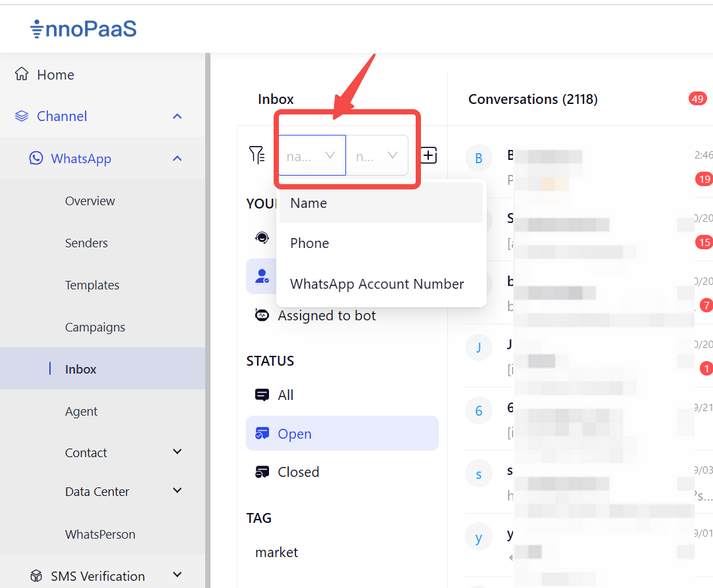Open the second search-type dropdown
This screenshot has width=713, height=588.
click(x=377, y=156)
